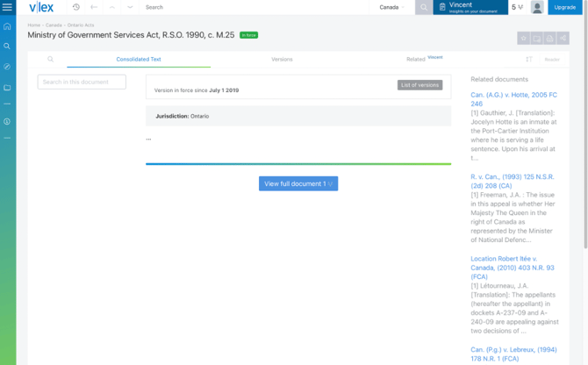
Task: Go back with left arrow
Action: (x=94, y=7)
